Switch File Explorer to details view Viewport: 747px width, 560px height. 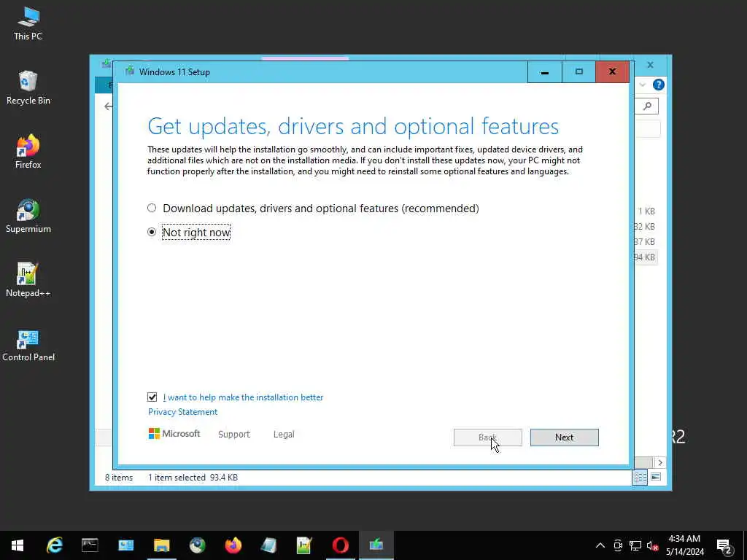640,477
